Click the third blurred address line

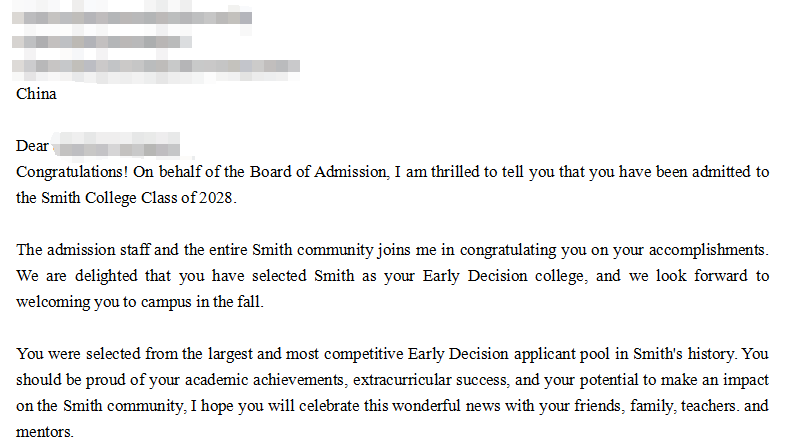(x=157, y=67)
